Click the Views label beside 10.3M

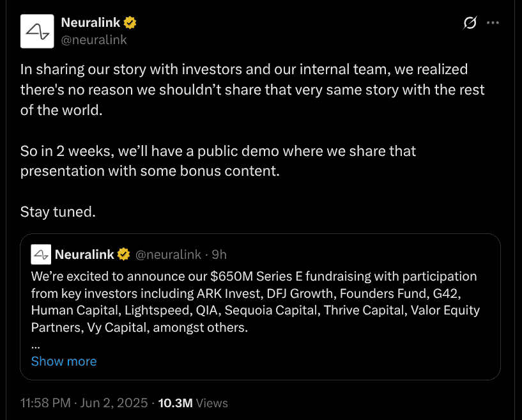tap(211, 403)
